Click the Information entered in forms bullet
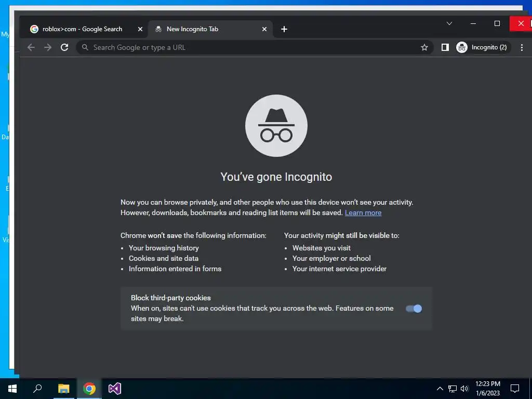 coord(175,269)
